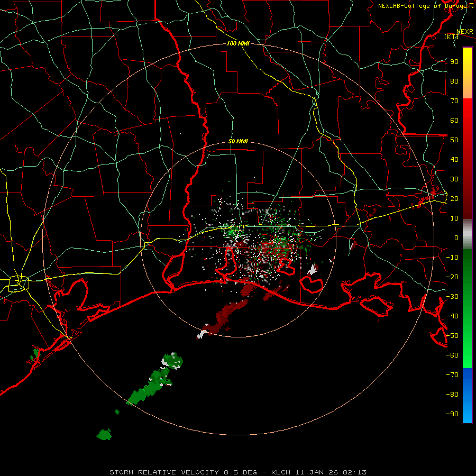This screenshot has height=476, width=476.
Task: Click the "[KT]" units label above scale
Action: point(452,36)
